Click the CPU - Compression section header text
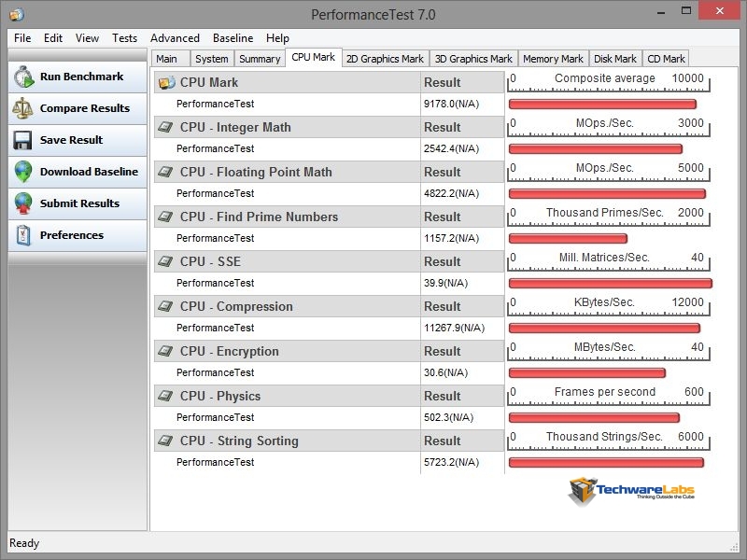 (236, 306)
